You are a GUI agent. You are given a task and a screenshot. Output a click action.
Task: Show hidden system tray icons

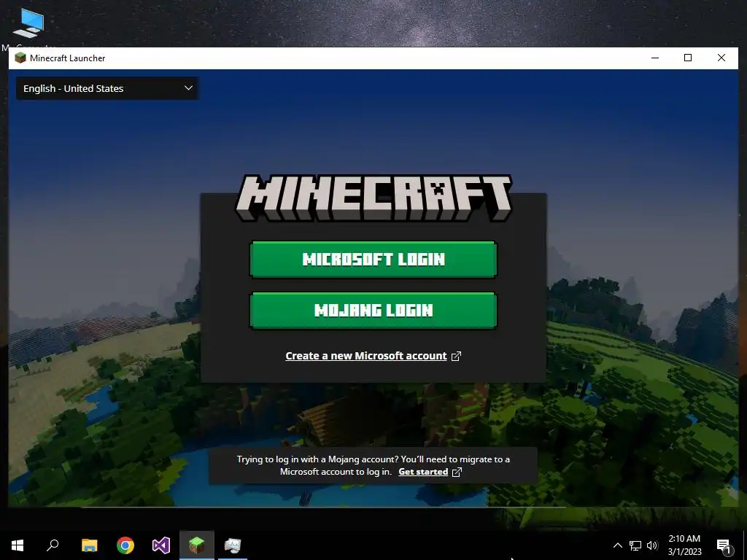tap(617, 545)
